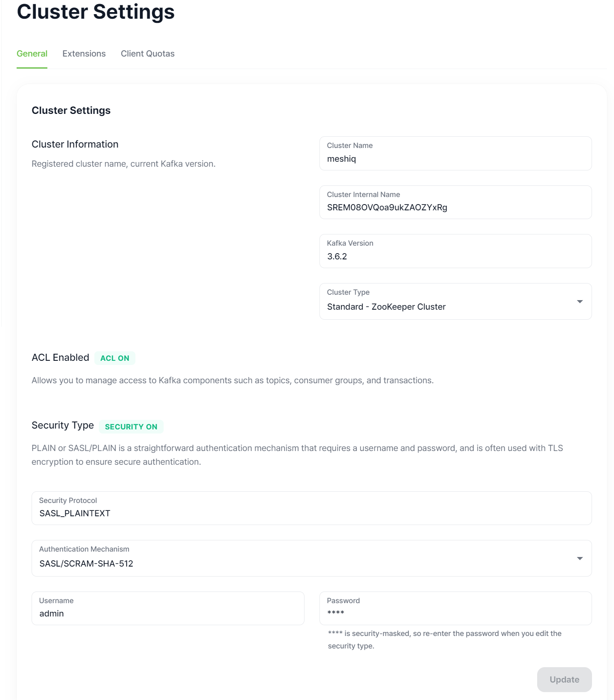Click the ACL Enabled label text
Screen dimensions: 614x700
click(60, 357)
